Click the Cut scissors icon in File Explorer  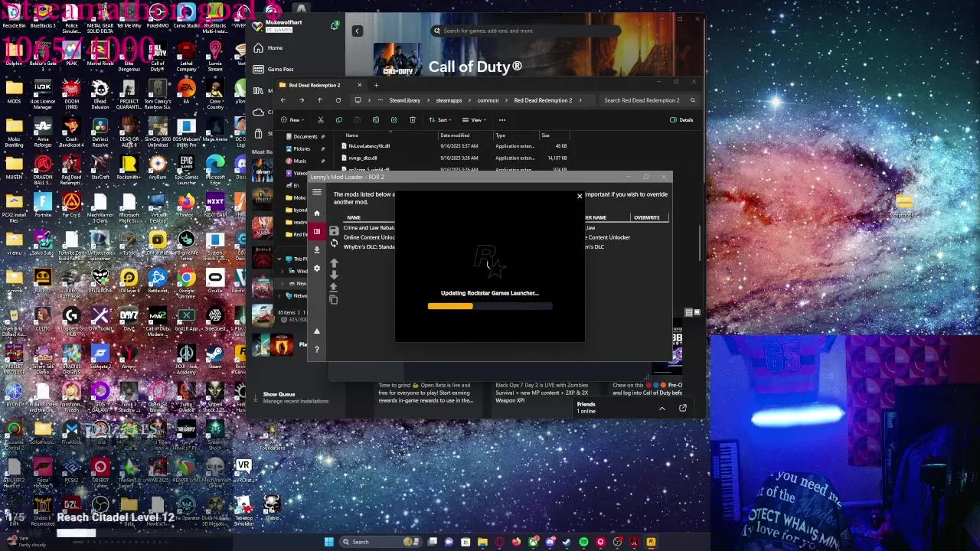321,119
